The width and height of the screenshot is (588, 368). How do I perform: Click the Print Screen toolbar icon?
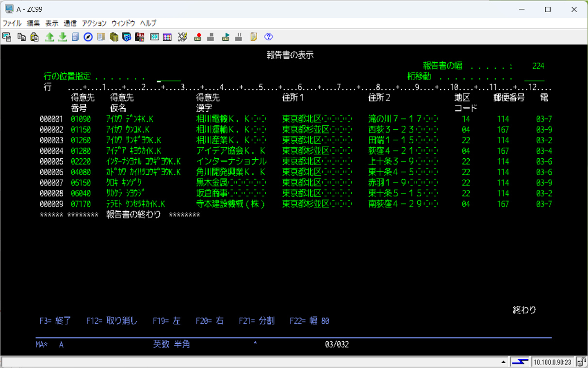(x=7, y=37)
